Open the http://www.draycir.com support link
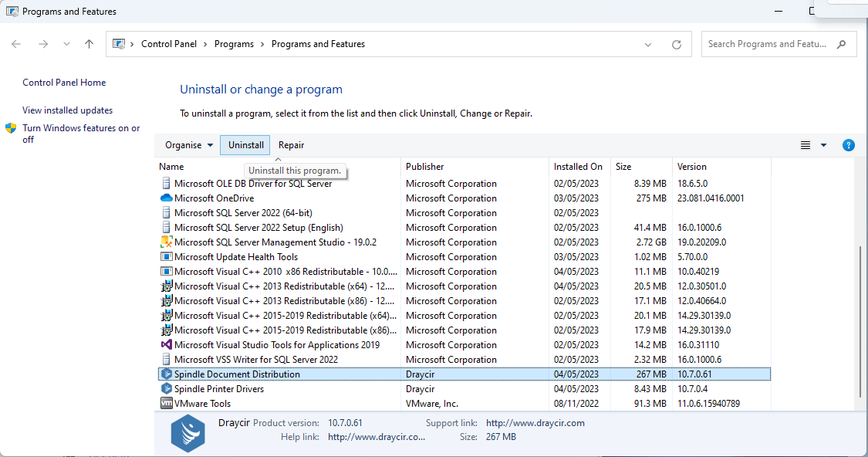This screenshot has width=868, height=457. point(535,423)
